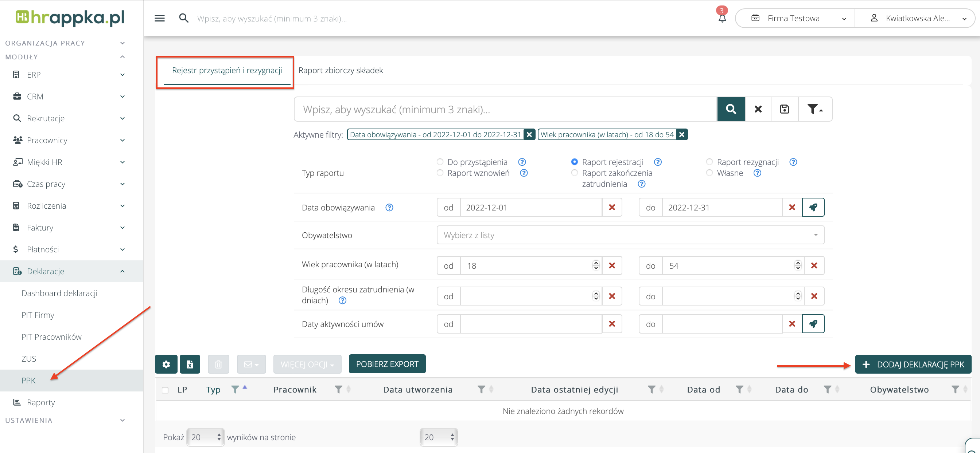Open table settings gear icon
980x453 pixels.
coord(166,364)
